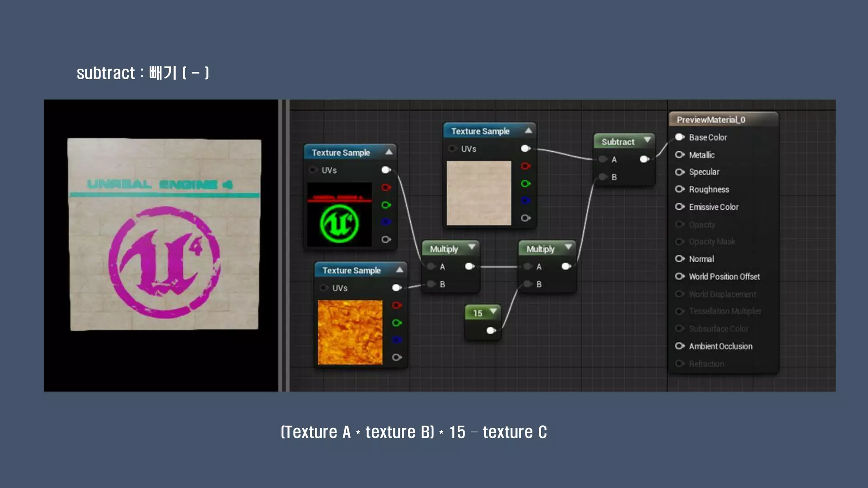This screenshot has width=868, height=488.
Task: Click the output pin of the second Multiply node
Action: [566, 266]
